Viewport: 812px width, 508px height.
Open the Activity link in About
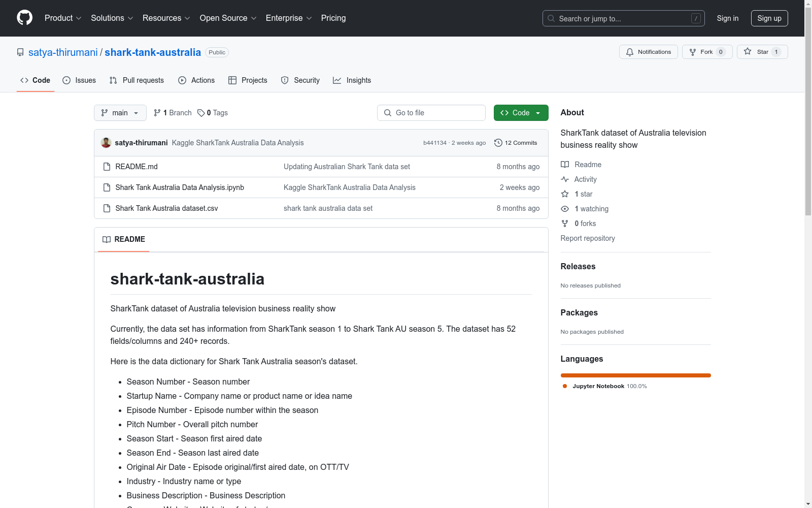[579, 179]
